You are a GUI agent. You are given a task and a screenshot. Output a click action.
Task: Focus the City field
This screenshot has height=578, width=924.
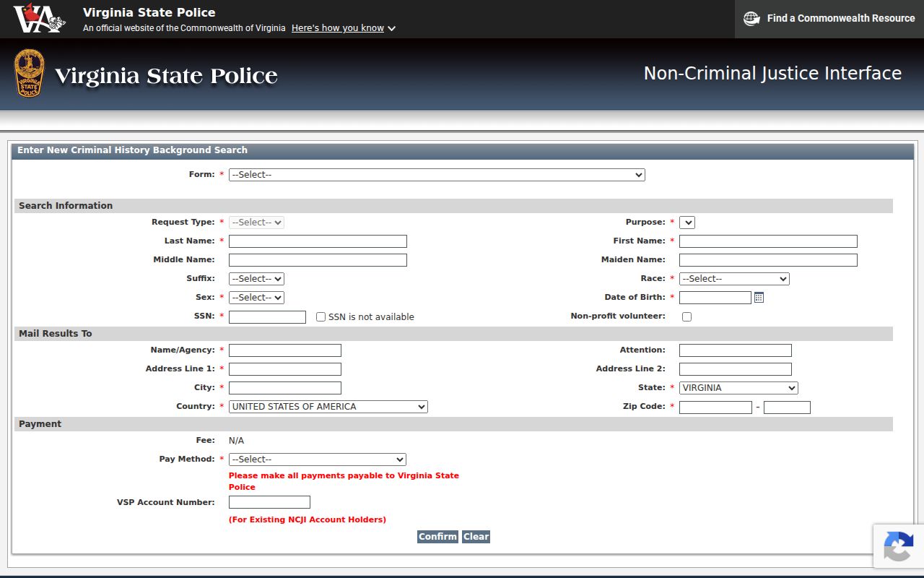point(285,388)
